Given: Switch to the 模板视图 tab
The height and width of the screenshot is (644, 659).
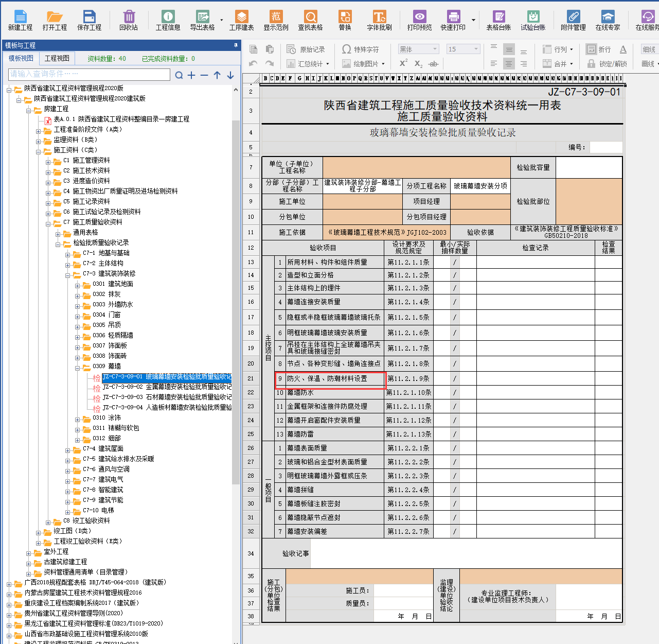Looking at the screenshot, I should [21, 59].
